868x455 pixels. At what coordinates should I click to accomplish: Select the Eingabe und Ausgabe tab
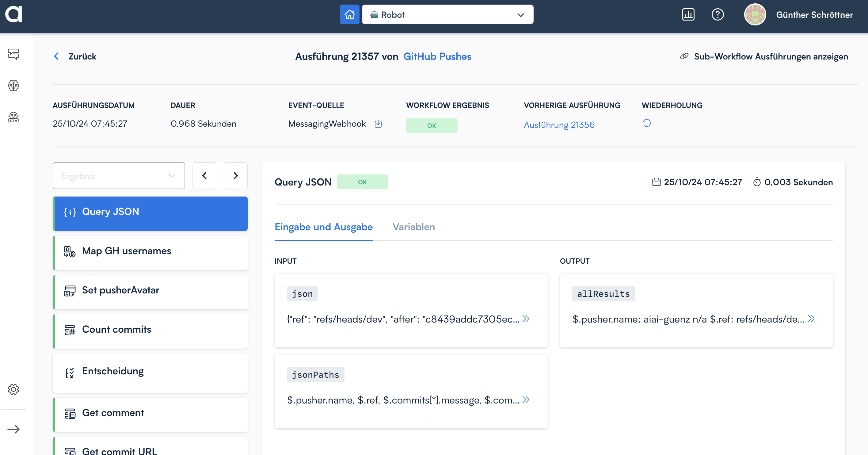point(323,227)
